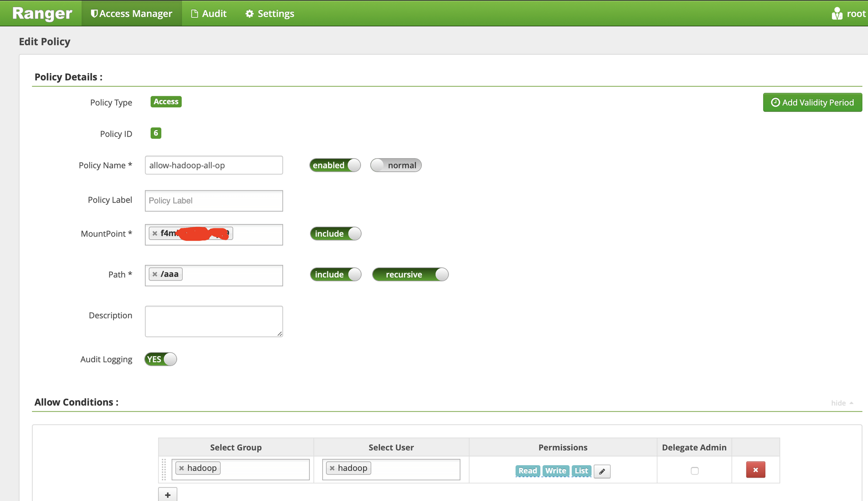Open the Settings menu
Screen dimensions: 868x501
[270, 14]
